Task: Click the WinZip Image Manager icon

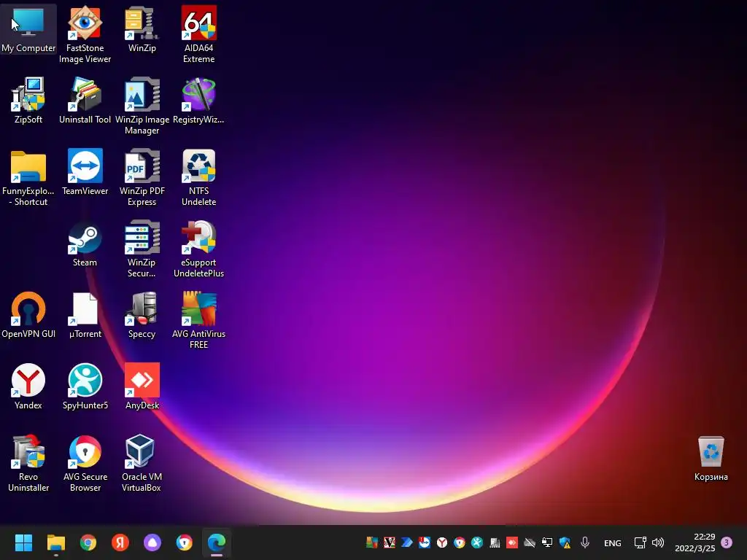Action: click(x=142, y=106)
